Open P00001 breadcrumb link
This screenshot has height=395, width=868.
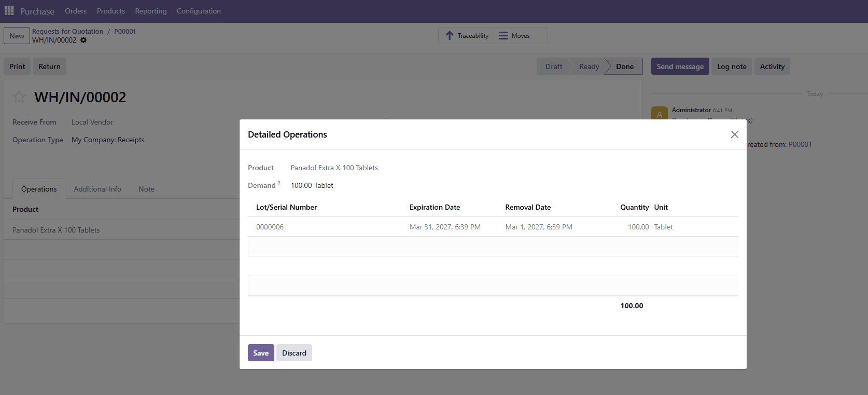click(x=125, y=31)
